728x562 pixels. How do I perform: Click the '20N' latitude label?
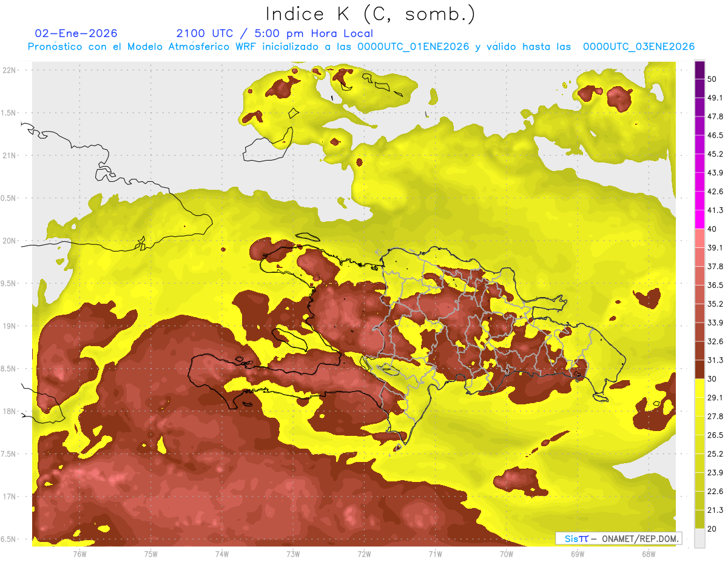point(10,241)
